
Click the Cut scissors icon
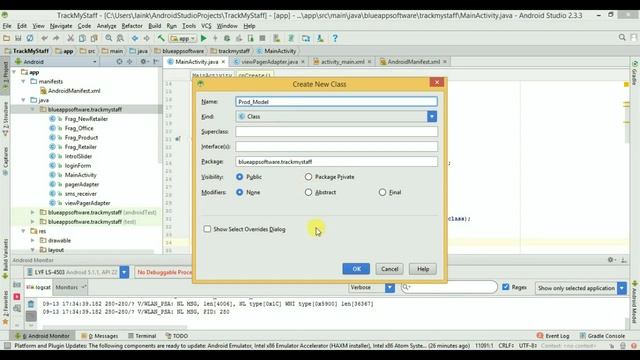pos(70,38)
